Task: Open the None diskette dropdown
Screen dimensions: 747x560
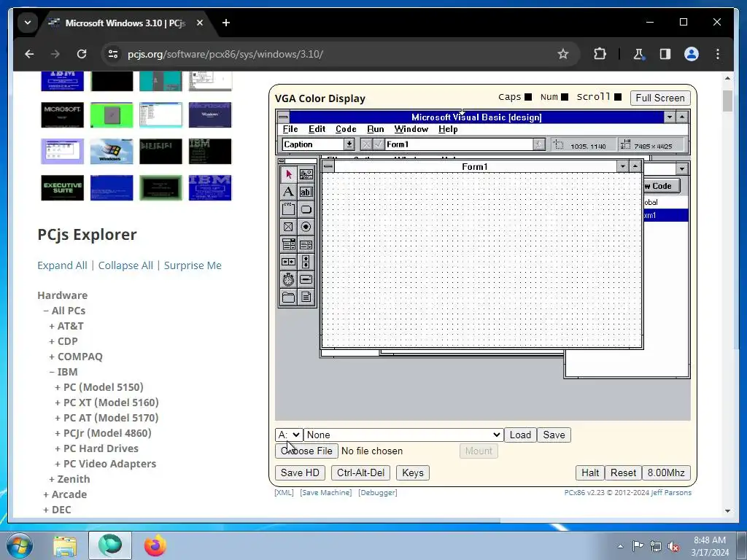Action: click(403, 435)
